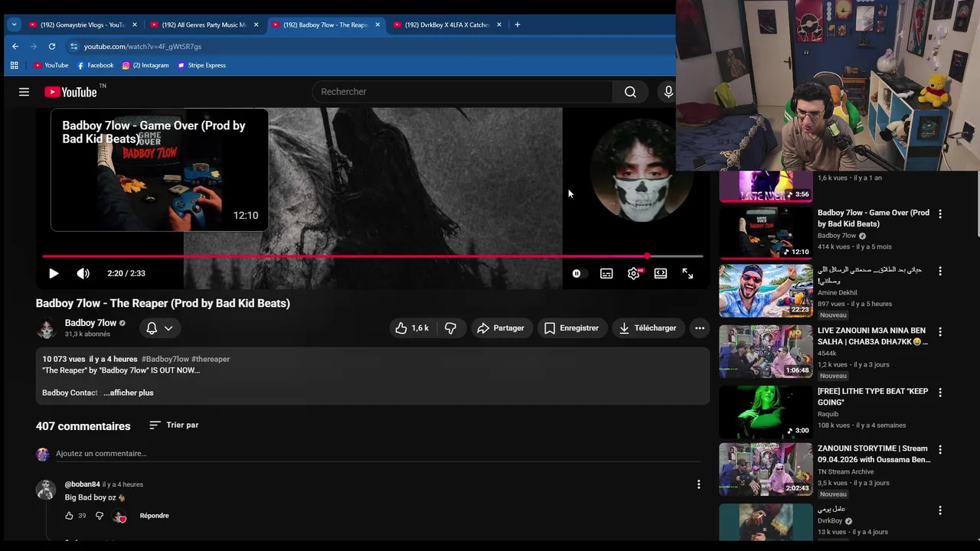Share the video via Partager
Screen dimensions: 980x551
pyautogui.click(x=501, y=328)
